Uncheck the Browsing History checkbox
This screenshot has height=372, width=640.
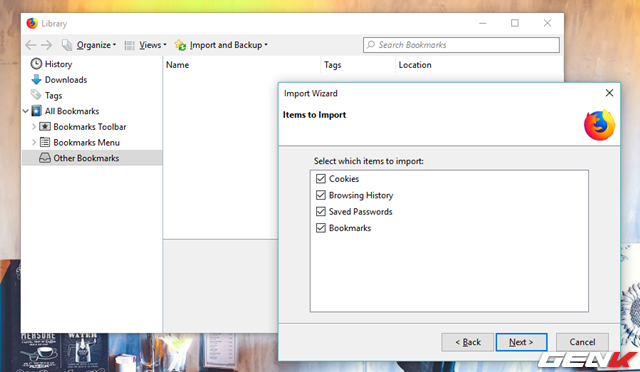coord(321,195)
